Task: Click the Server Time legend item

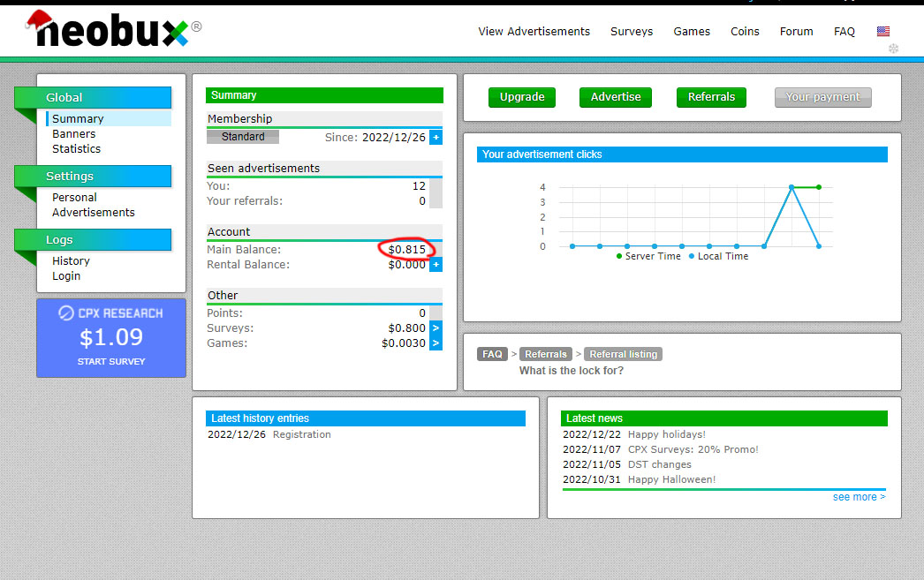Action: click(x=648, y=256)
